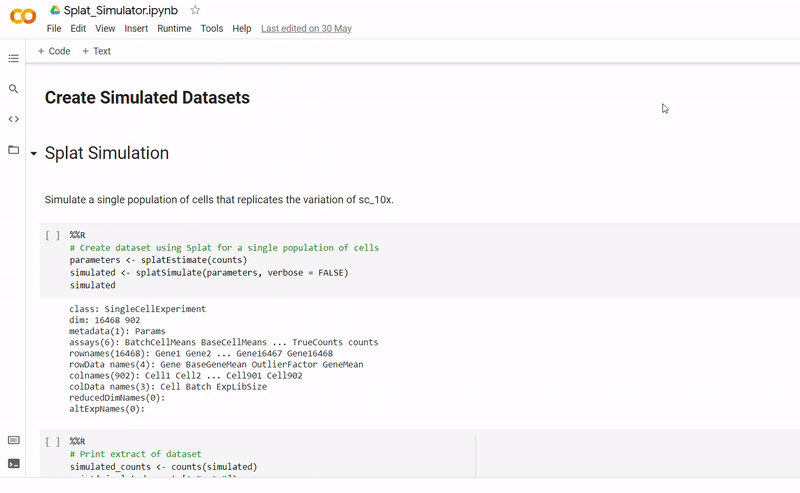The image size is (800, 493).
Task: Open the Insert menu
Action: pyautogui.click(x=136, y=29)
